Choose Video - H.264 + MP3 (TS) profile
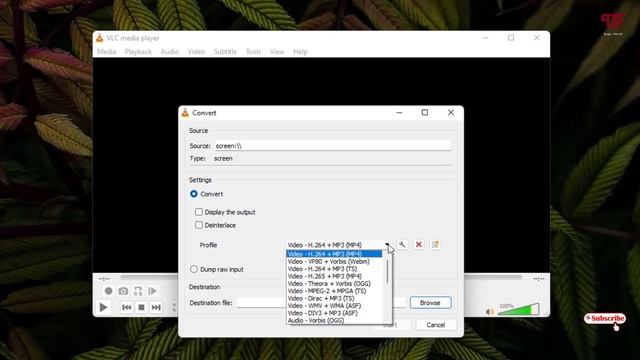This screenshot has width=640, height=360. pos(334,269)
